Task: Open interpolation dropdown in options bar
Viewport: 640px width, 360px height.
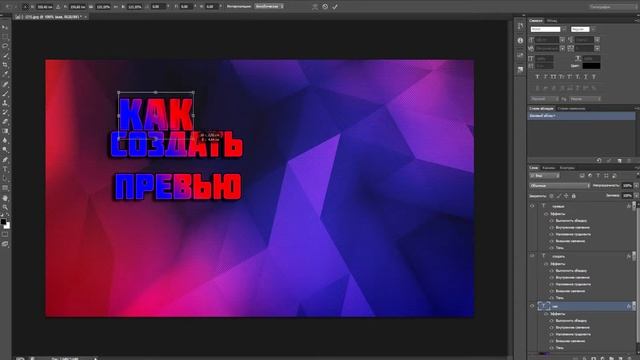Action: click(269, 7)
